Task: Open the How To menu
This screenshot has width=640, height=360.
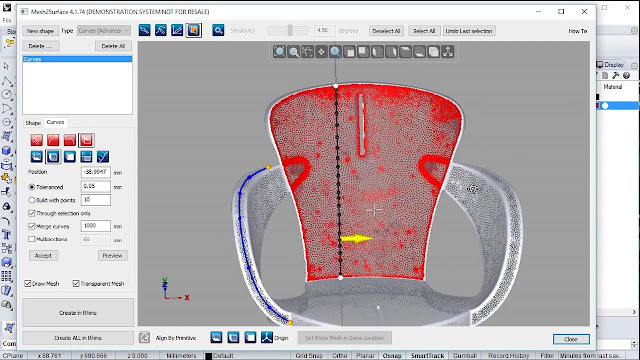Action: coord(578,31)
